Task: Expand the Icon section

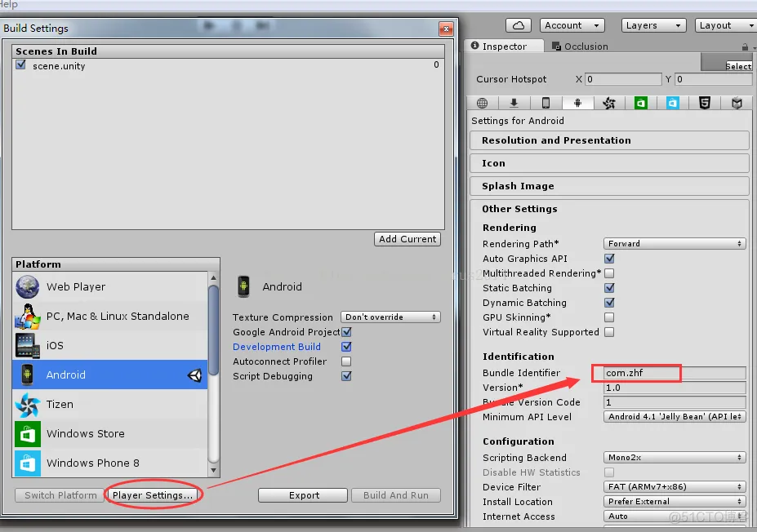Action: tap(609, 163)
